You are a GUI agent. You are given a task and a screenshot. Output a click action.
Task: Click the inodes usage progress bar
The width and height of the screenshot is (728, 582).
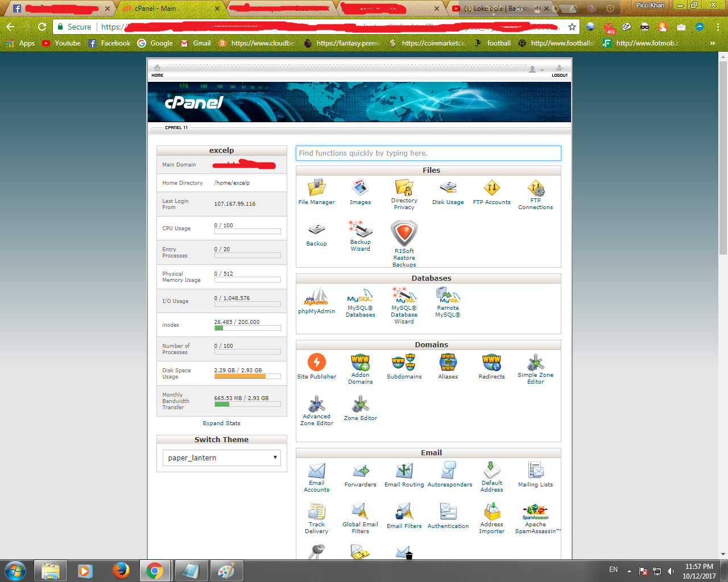pyautogui.click(x=247, y=328)
